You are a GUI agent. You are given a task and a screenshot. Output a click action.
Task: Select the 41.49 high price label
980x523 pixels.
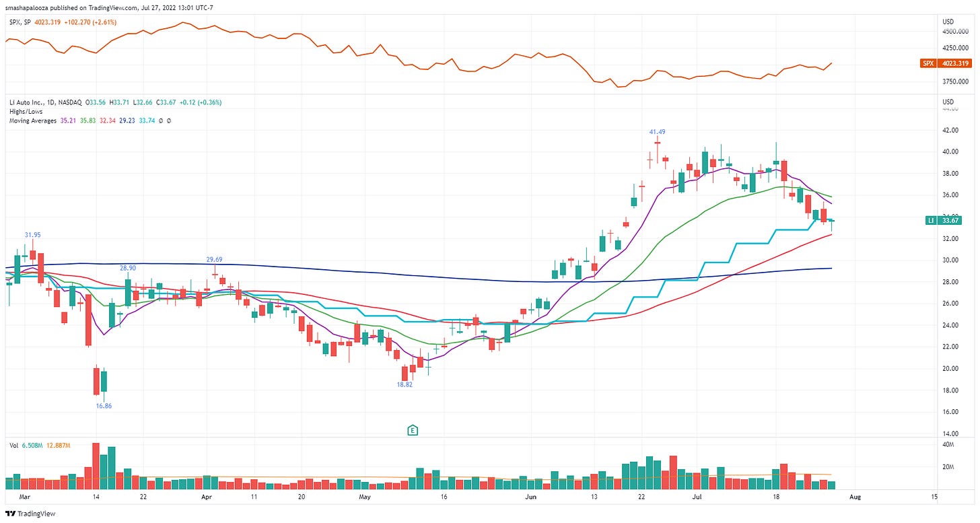657,132
